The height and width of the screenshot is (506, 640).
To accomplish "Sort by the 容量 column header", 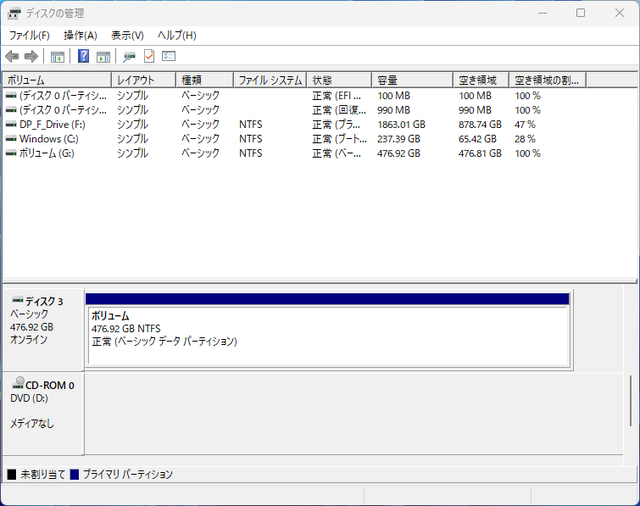I will pos(412,80).
